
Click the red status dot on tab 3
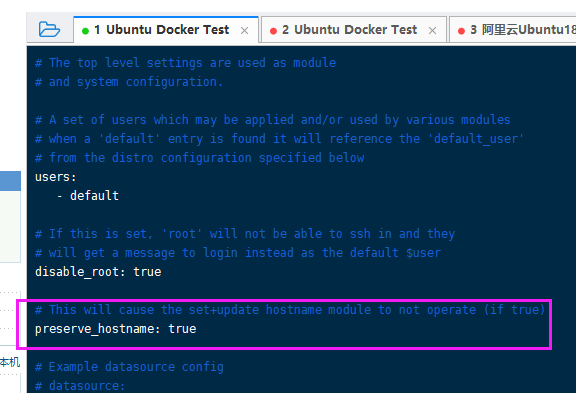(x=461, y=31)
